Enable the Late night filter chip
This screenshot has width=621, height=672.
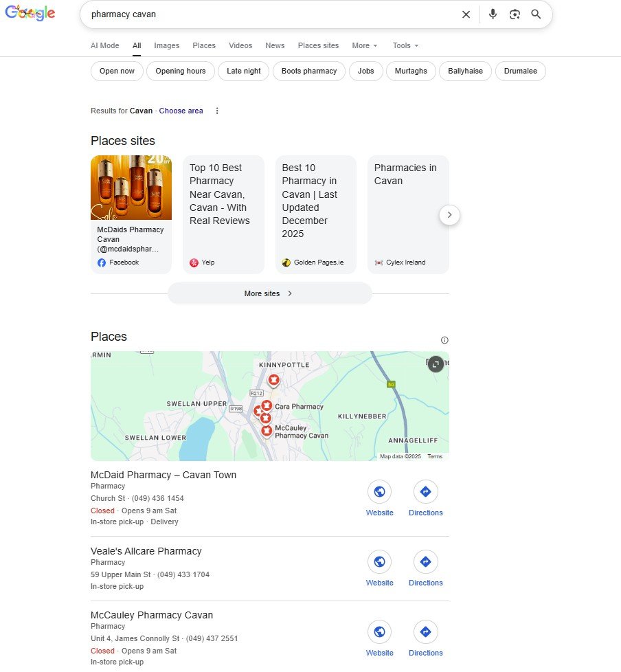(x=243, y=71)
